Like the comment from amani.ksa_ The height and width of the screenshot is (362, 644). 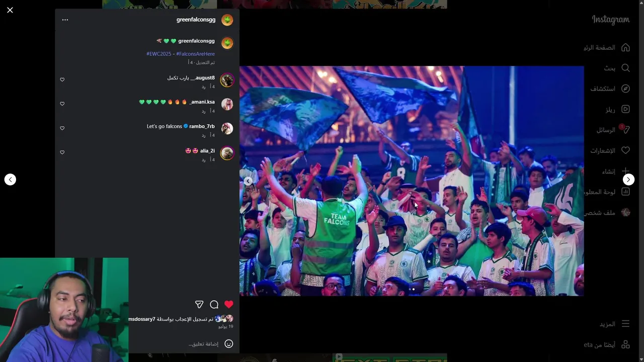pyautogui.click(x=62, y=104)
